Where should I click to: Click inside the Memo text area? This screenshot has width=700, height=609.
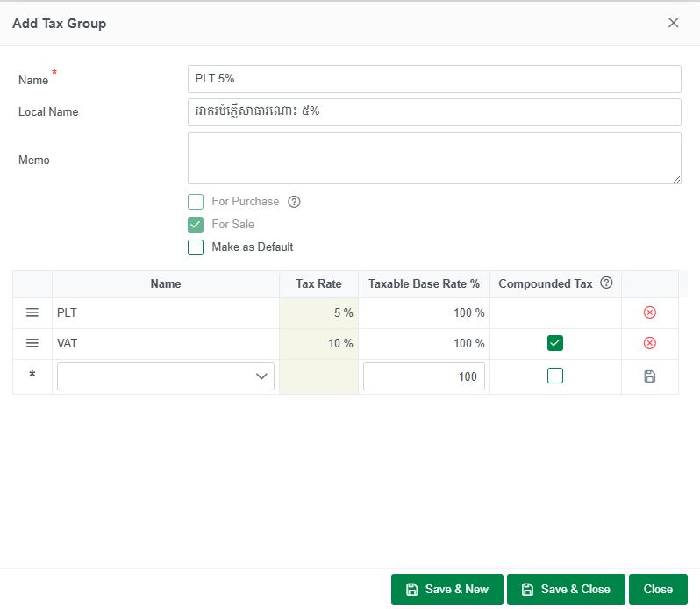434,158
